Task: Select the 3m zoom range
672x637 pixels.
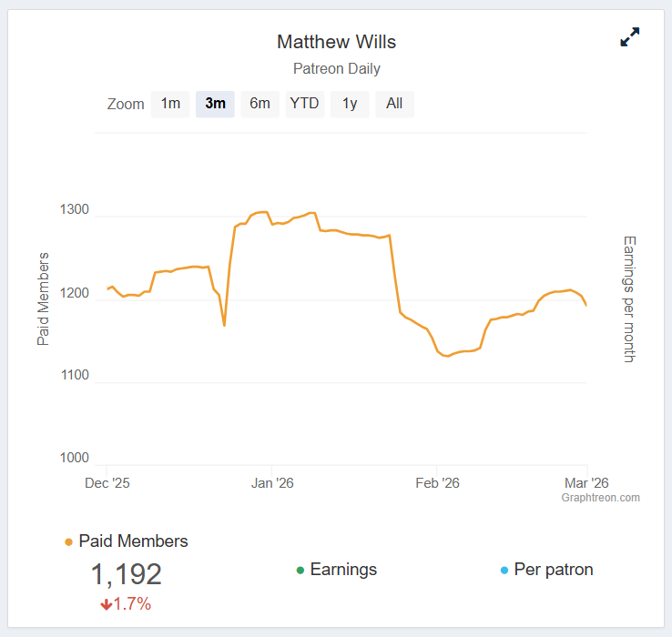Action: [215, 104]
